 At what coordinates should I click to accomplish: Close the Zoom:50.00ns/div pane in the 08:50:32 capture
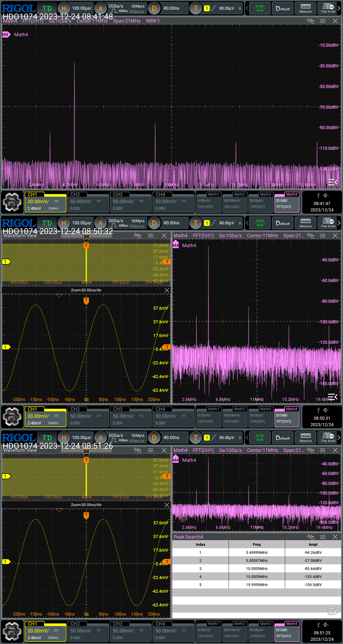pos(167,290)
